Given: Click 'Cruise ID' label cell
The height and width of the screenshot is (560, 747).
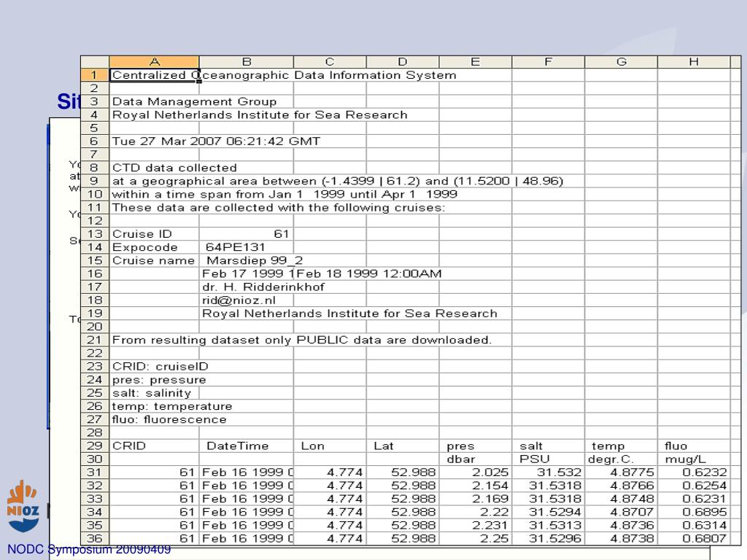Looking at the screenshot, I should point(142,234).
